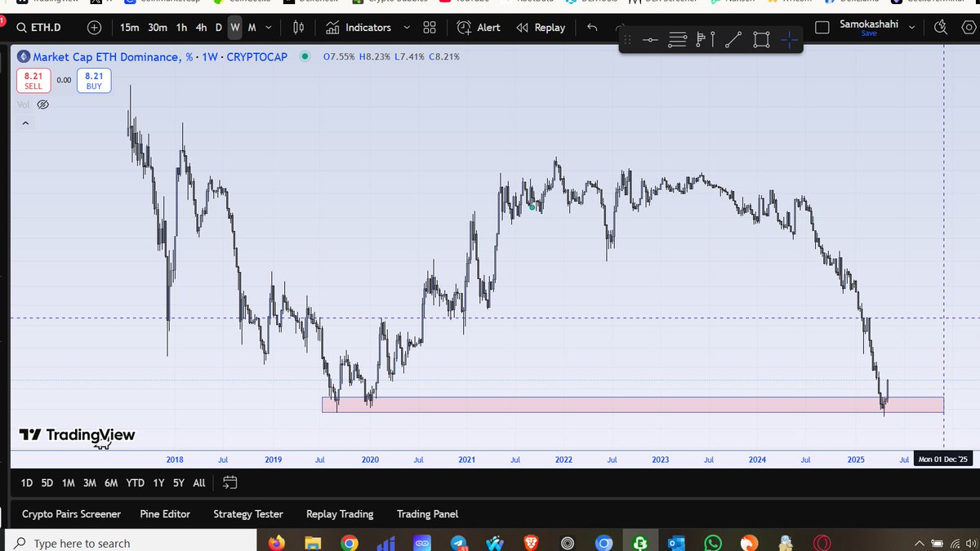The height and width of the screenshot is (551, 980).
Task: Click the green market status dot
Action: (305, 57)
